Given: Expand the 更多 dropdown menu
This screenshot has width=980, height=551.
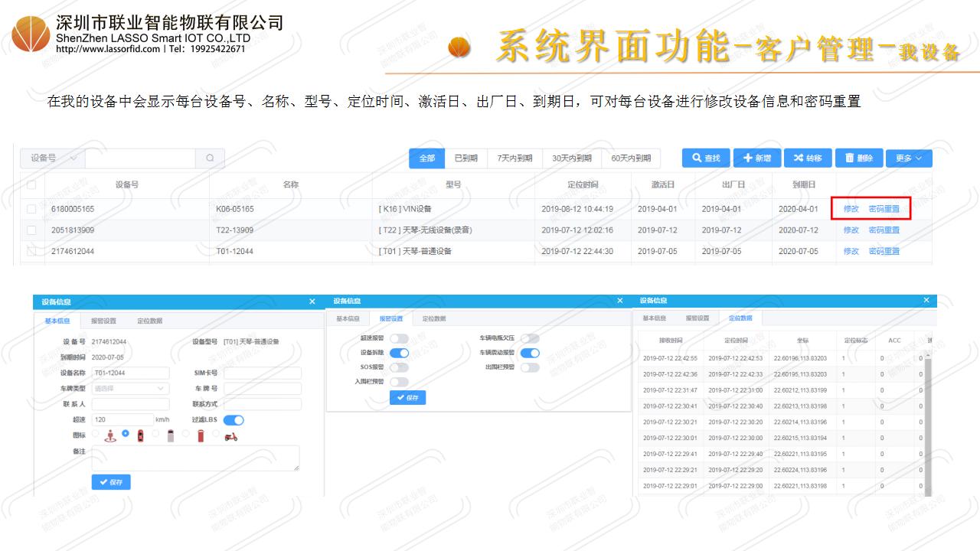Looking at the screenshot, I should point(908,158).
